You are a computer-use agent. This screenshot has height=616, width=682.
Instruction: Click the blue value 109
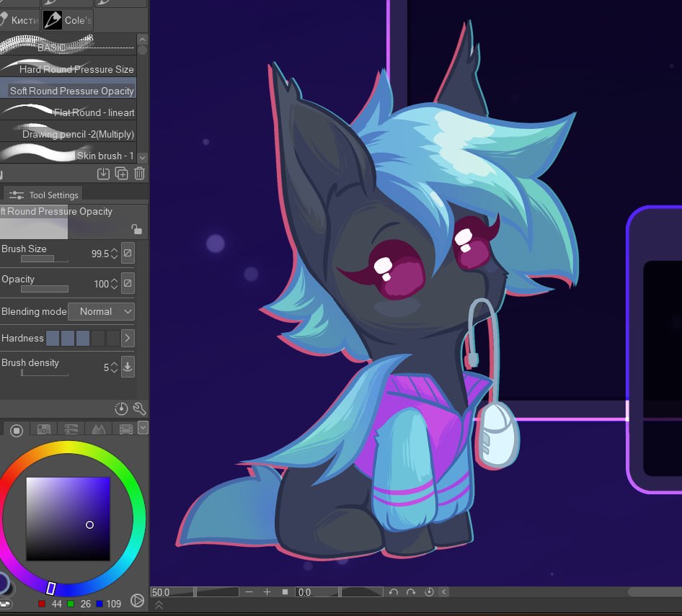click(113, 604)
